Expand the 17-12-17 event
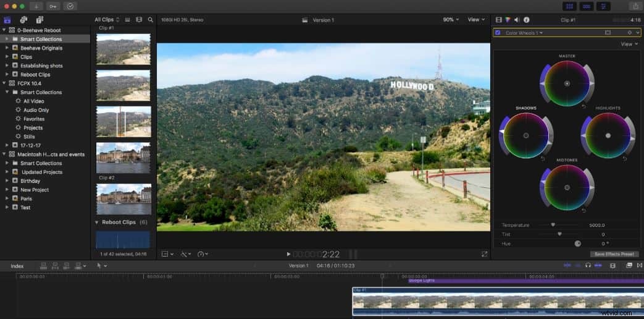This screenshot has height=319, width=644. click(7, 145)
